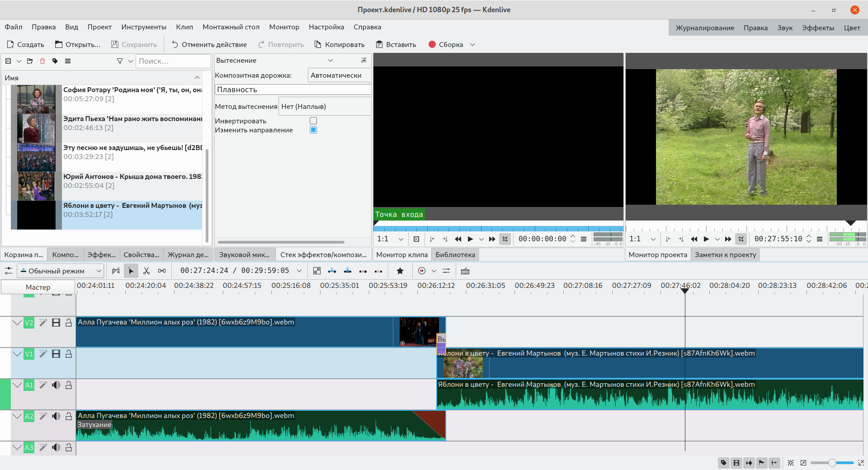Enable the Инвертировать checkbox
868x470 pixels.
click(x=313, y=121)
